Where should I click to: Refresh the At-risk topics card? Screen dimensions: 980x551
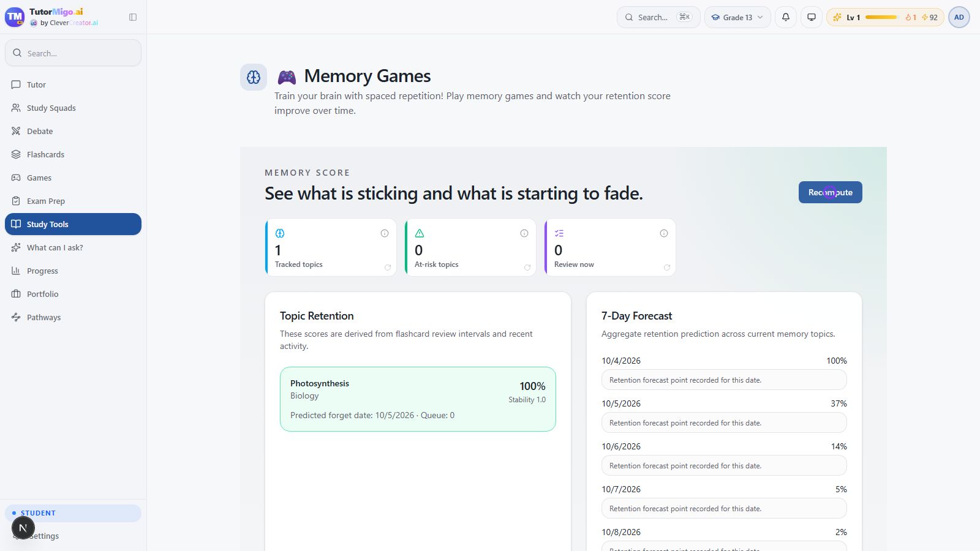[527, 268]
